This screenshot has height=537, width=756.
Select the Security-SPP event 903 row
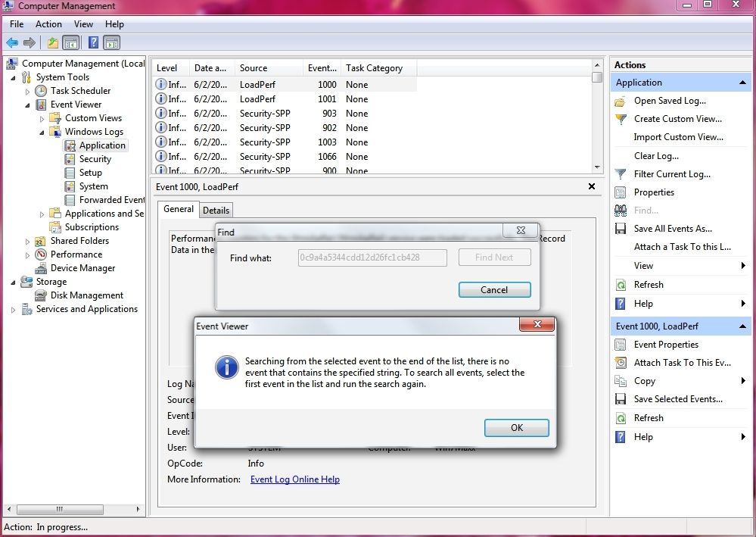285,114
